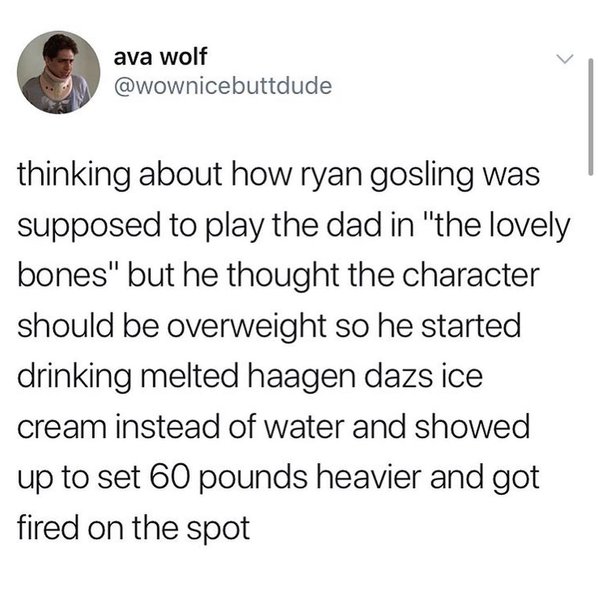Click the word "cream" in the tweet
This screenshot has height=600, width=598.
click(x=61, y=427)
